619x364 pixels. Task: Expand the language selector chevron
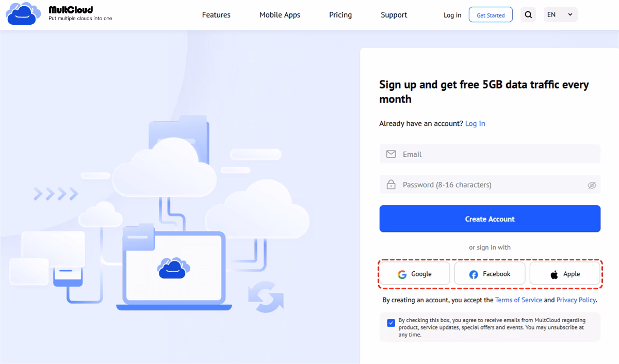pyautogui.click(x=571, y=14)
